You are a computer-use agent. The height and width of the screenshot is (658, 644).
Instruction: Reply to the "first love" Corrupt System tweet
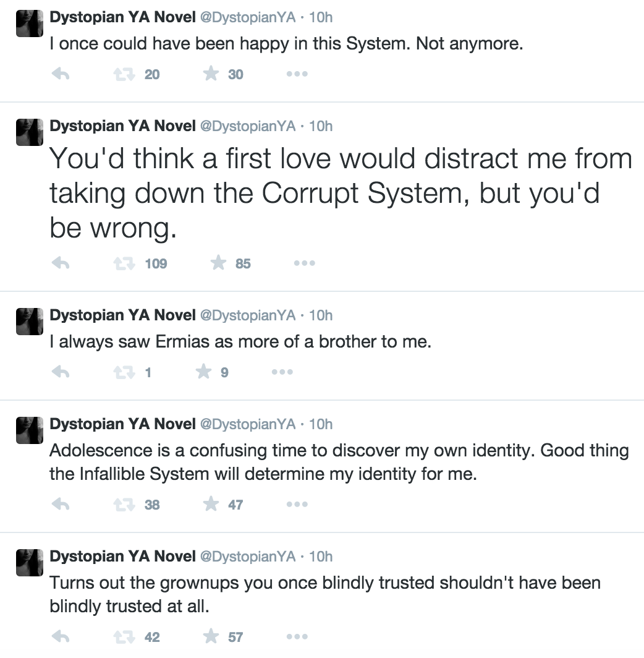(x=60, y=263)
